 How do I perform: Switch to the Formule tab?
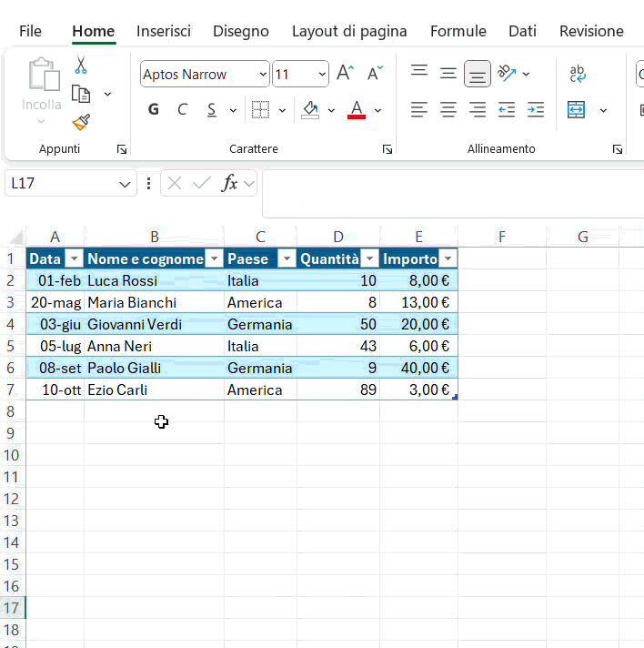click(x=458, y=31)
